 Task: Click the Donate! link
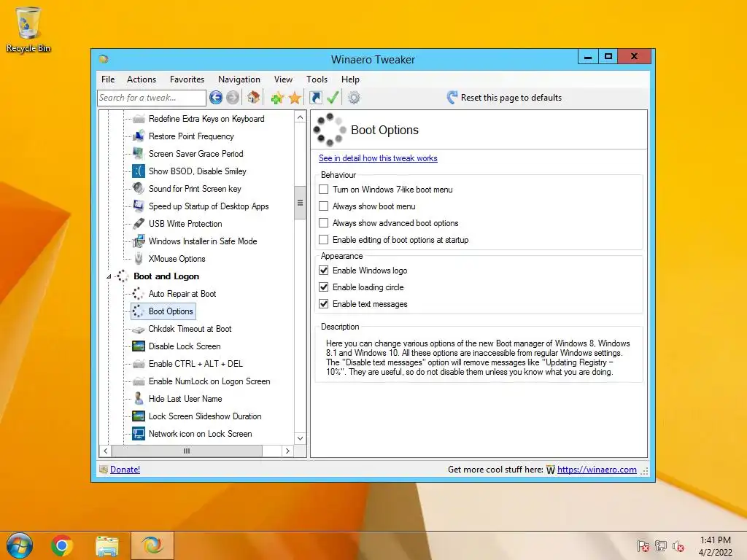[x=125, y=470]
